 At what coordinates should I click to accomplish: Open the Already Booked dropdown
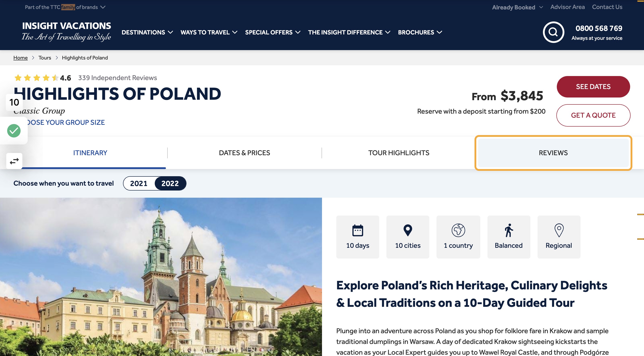(x=517, y=7)
